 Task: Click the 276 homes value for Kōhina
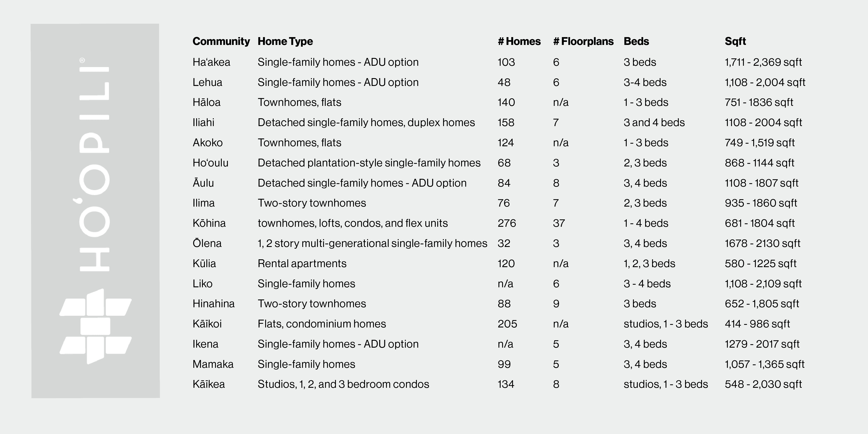(x=507, y=224)
